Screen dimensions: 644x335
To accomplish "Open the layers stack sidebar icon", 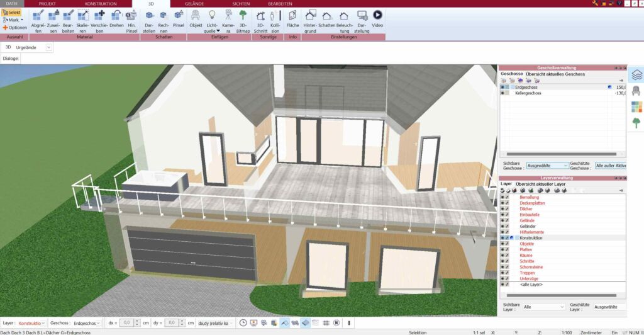I will (x=636, y=75).
